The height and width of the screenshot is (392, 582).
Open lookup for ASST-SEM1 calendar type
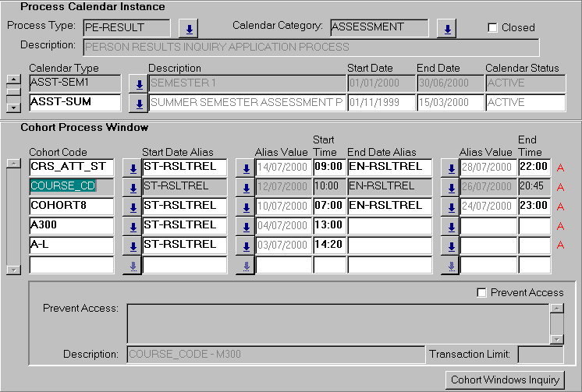click(137, 84)
